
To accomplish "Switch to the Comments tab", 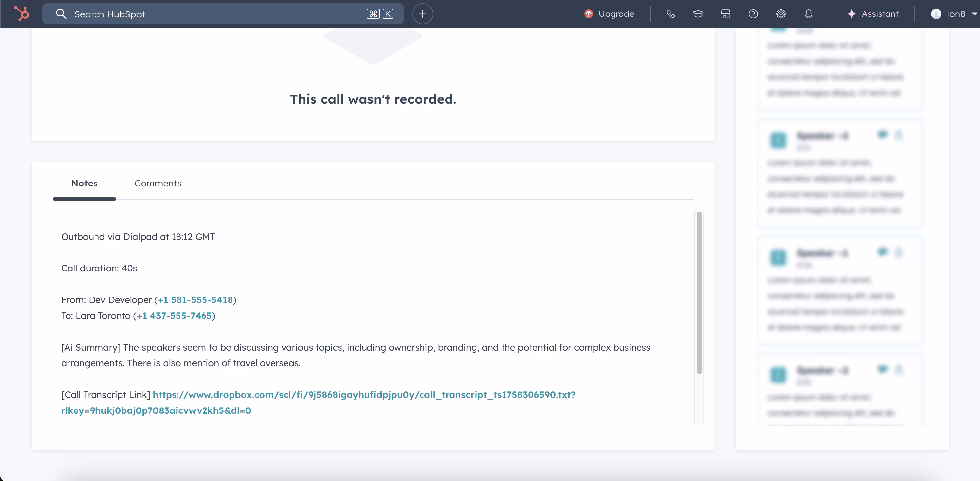I will pyautogui.click(x=158, y=184).
